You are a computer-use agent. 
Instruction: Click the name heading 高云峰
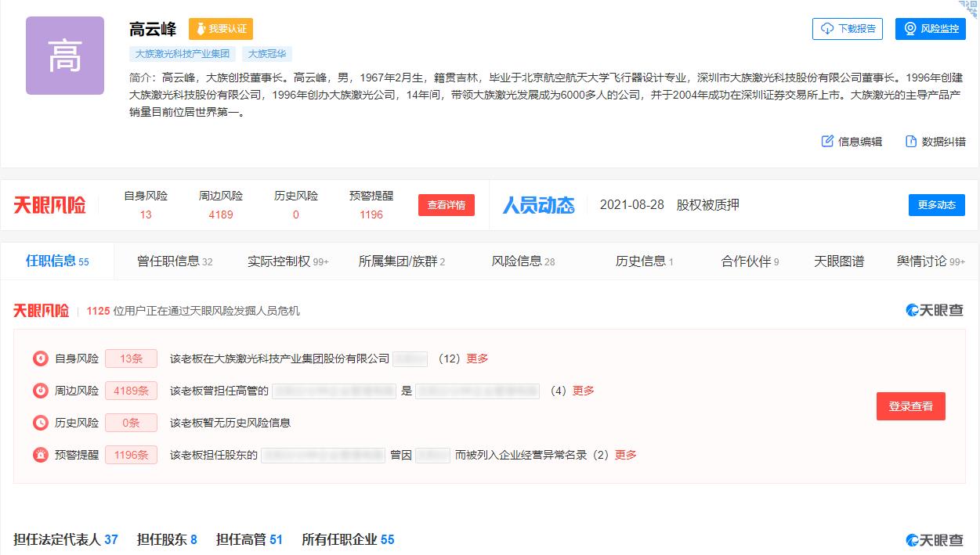click(153, 29)
